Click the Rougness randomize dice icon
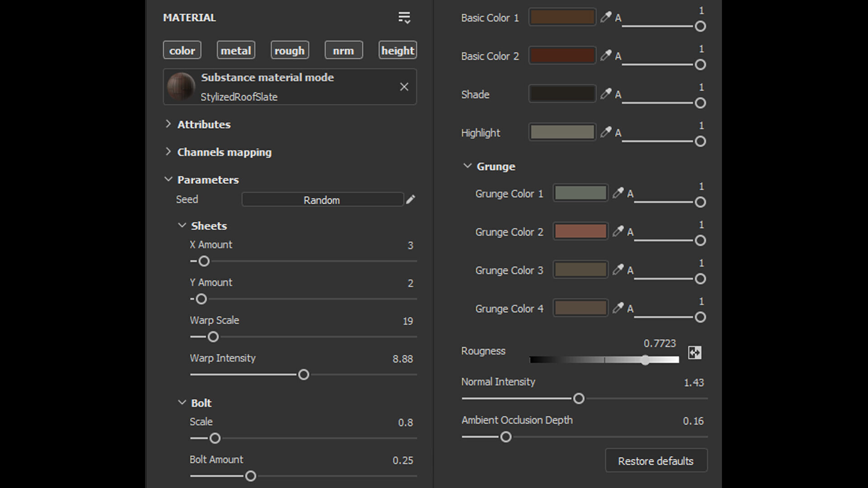 [x=694, y=352]
